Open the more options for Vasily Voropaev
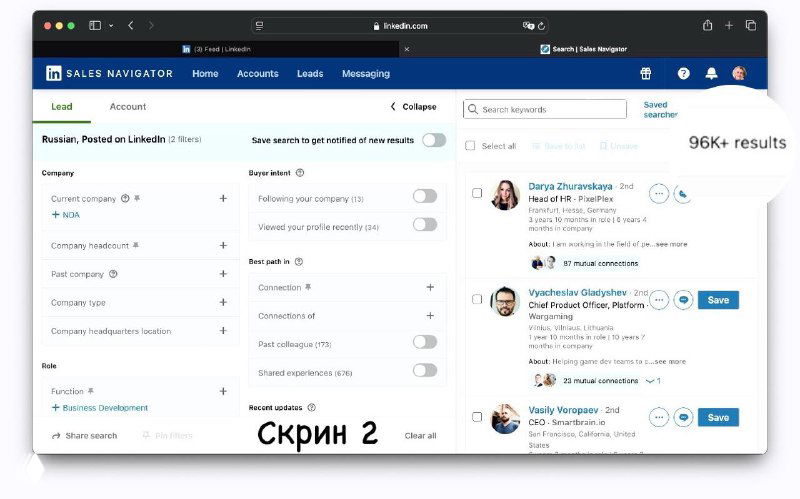The image size is (800, 499). pyautogui.click(x=659, y=417)
